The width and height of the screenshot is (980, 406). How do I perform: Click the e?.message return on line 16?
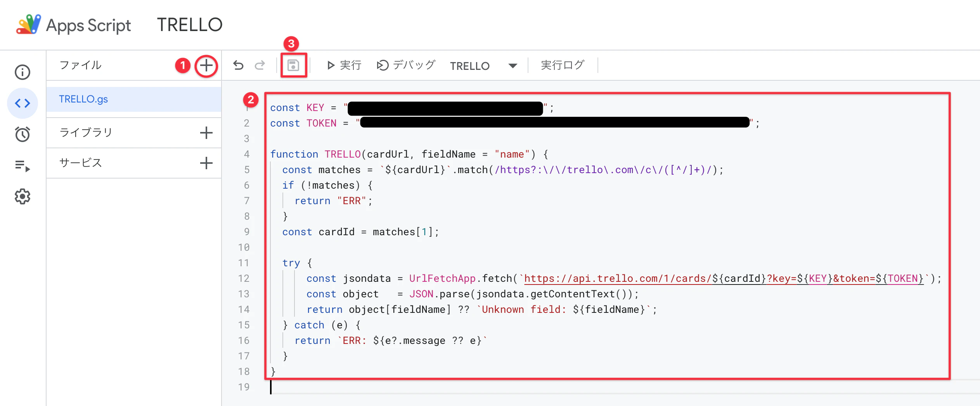click(x=390, y=340)
